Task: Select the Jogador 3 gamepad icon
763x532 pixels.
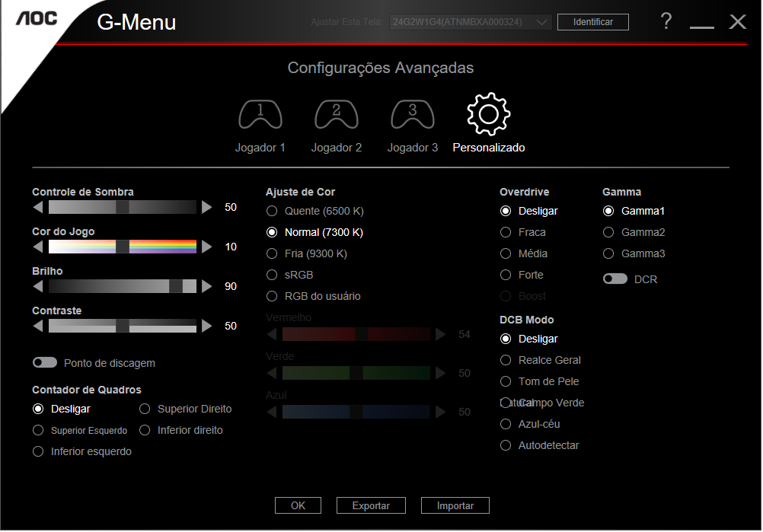Action: pos(413,114)
